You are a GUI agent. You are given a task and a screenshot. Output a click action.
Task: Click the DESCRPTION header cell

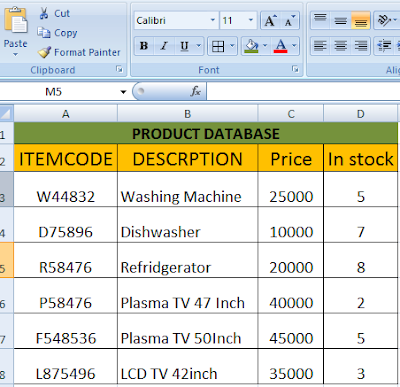tap(188, 158)
